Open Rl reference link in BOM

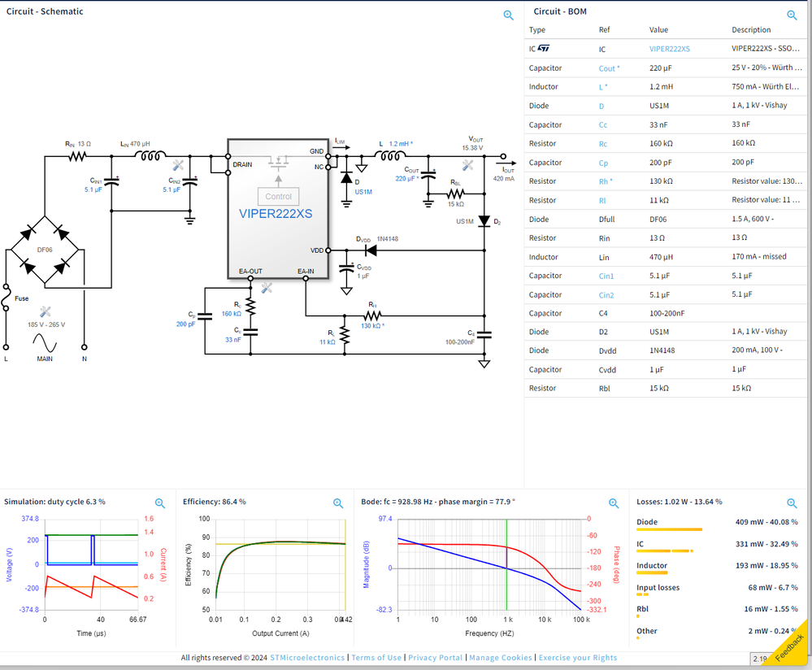pyautogui.click(x=602, y=201)
